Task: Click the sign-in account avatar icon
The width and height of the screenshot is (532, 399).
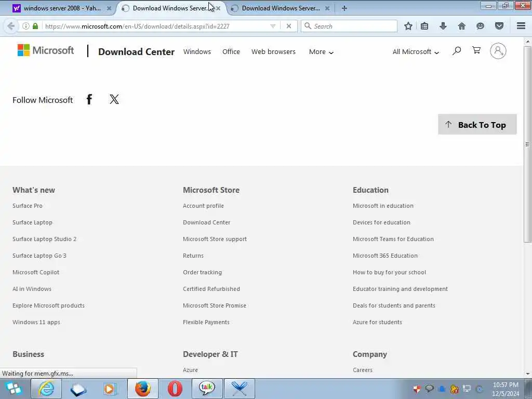Action: 498,51
